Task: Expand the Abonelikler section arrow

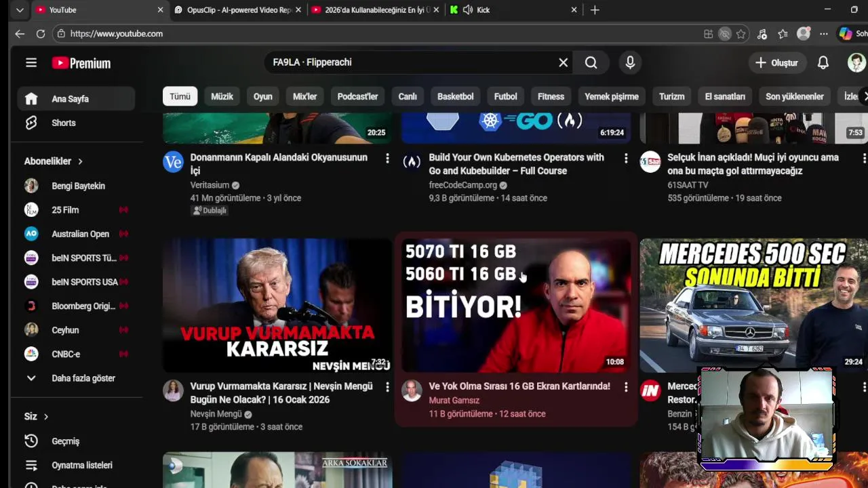Action: click(x=80, y=161)
